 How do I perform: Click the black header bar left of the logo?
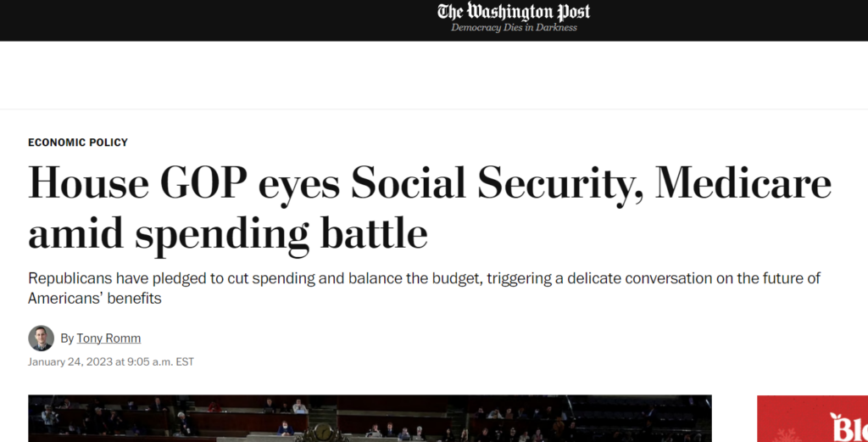[x=216, y=20]
